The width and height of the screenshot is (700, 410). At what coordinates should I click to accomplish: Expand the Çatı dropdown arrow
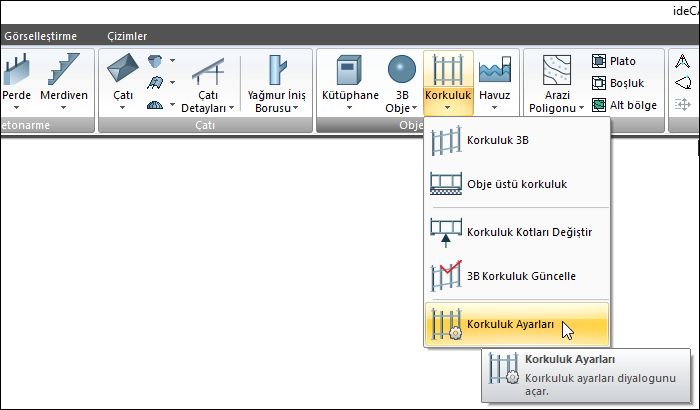122,108
